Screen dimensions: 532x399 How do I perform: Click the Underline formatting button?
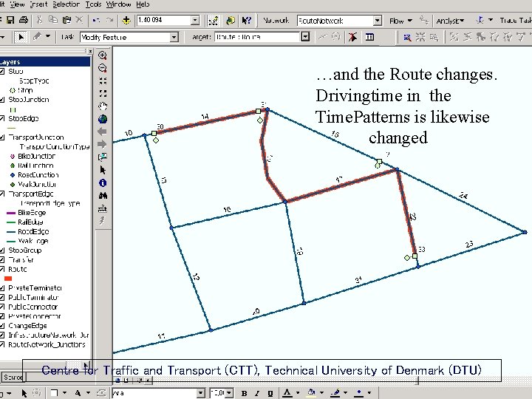pyautogui.click(x=270, y=394)
